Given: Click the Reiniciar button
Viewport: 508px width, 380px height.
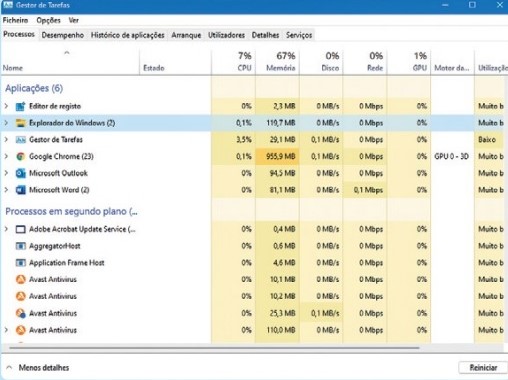Looking at the screenshot, I should (x=483, y=368).
